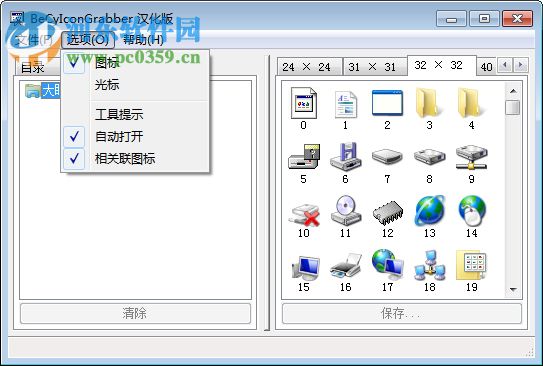This screenshot has height=366, width=543.
Task: Select icon 2 blank window
Action: [387, 102]
